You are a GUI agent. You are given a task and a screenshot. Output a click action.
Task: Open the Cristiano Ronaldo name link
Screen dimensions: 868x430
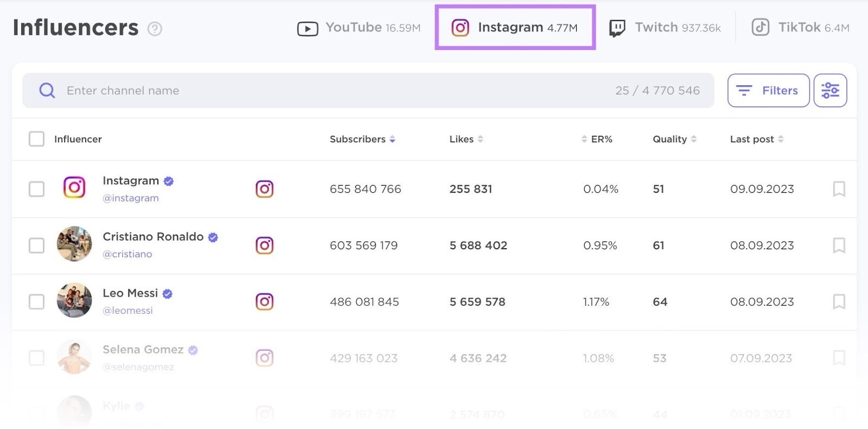pyautogui.click(x=153, y=237)
